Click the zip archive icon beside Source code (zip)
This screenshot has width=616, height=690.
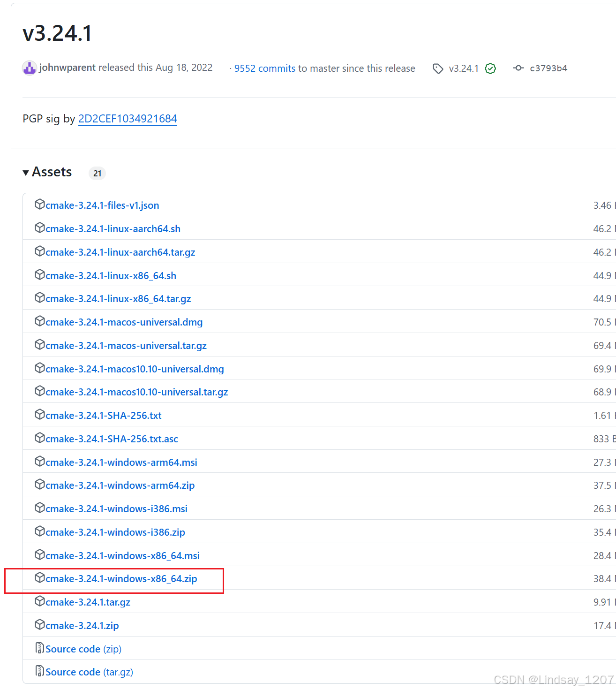40,648
